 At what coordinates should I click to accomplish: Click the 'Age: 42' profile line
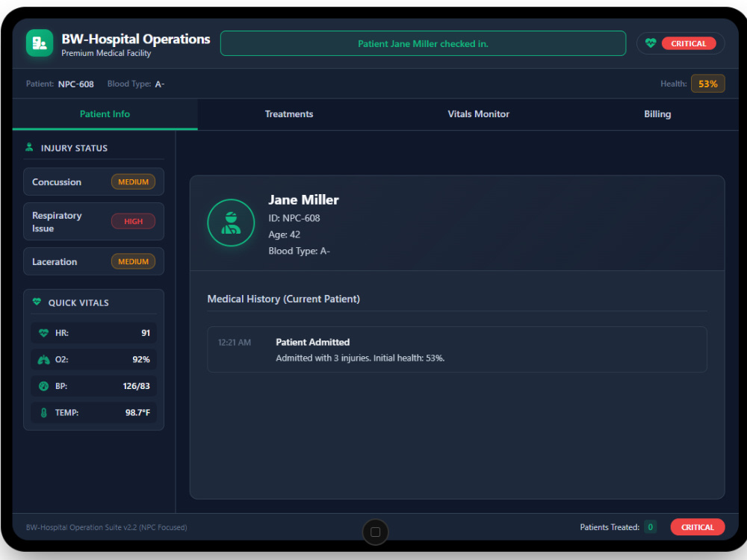click(x=285, y=234)
